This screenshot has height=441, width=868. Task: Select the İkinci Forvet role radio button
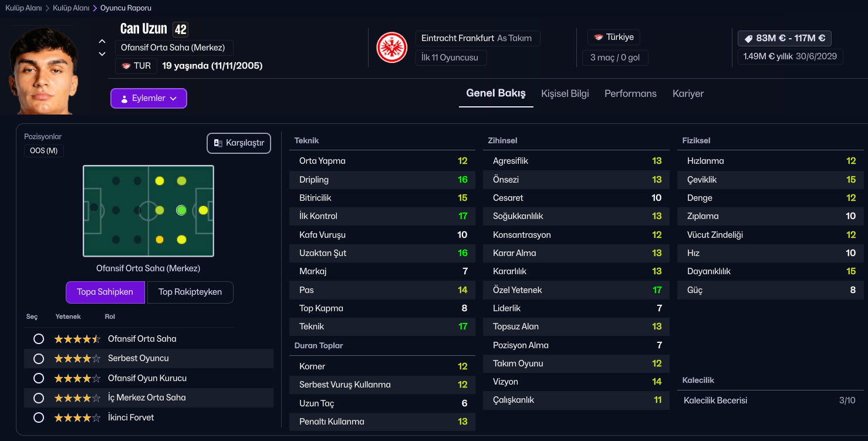tap(39, 418)
